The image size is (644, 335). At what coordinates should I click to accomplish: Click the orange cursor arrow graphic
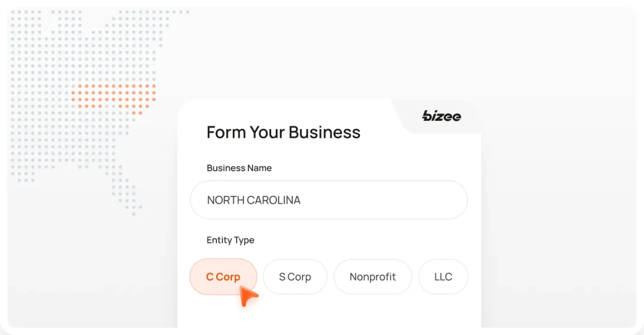tap(248, 296)
